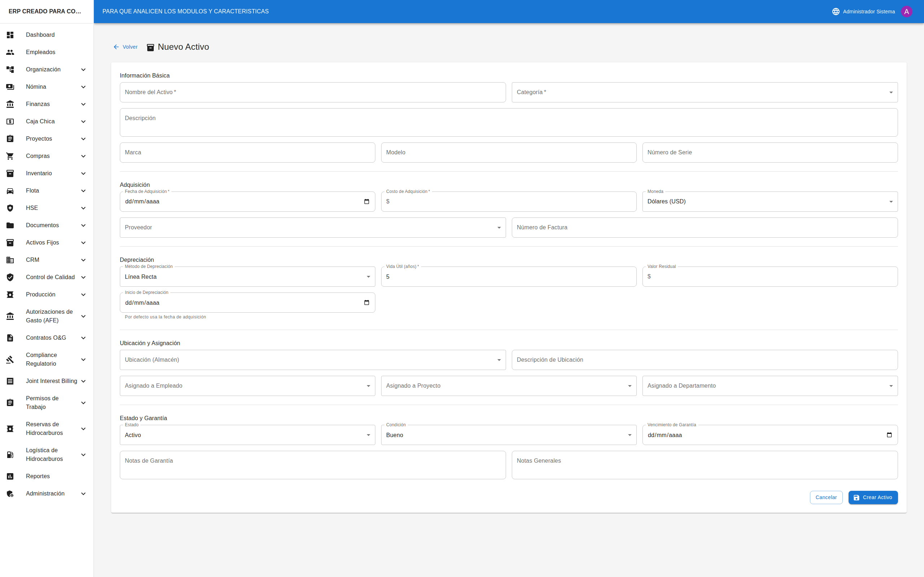Click the Dashboard icon in sidebar
924x577 pixels.
point(10,35)
